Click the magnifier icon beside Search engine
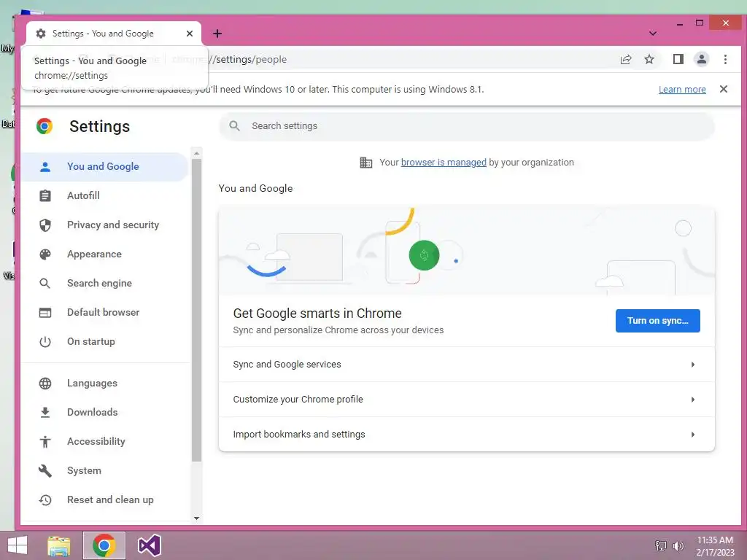 point(44,284)
